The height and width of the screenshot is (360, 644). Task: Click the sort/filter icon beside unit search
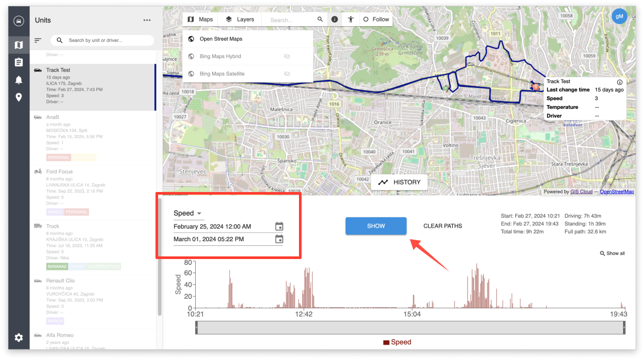coord(38,40)
